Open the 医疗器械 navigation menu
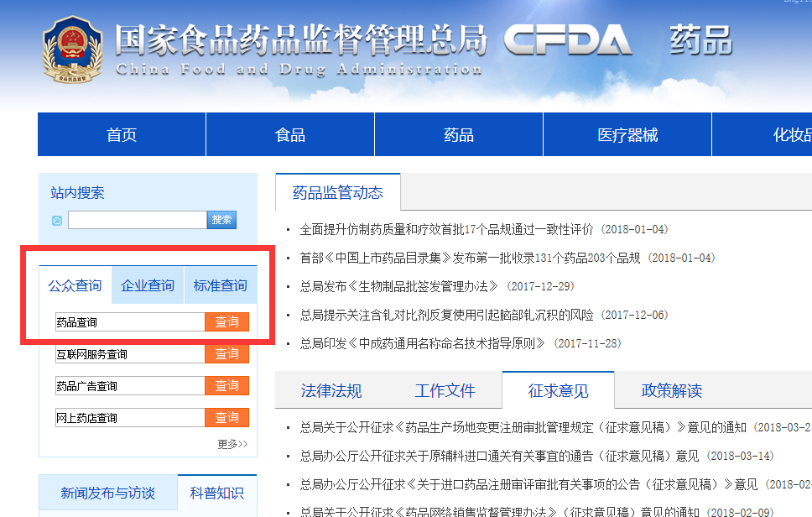Viewport: 812px width, 517px height. 627,134
